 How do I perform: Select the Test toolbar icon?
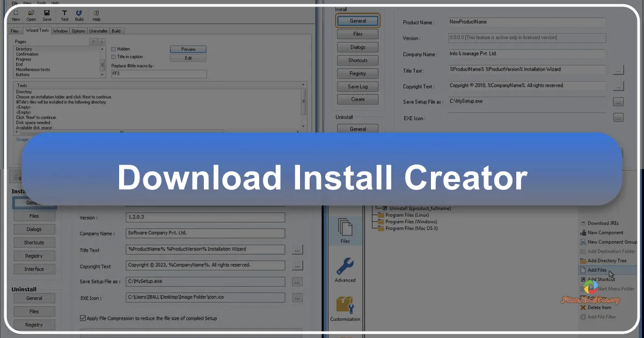pyautogui.click(x=64, y=15)
